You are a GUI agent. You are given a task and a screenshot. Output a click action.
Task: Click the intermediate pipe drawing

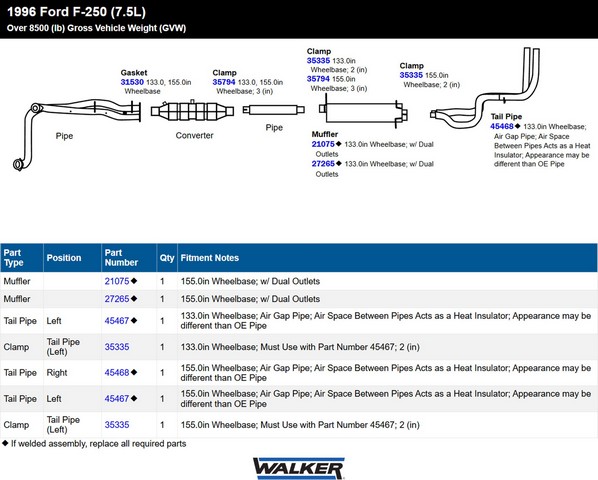pyautogui.click(x=274, y=110)
